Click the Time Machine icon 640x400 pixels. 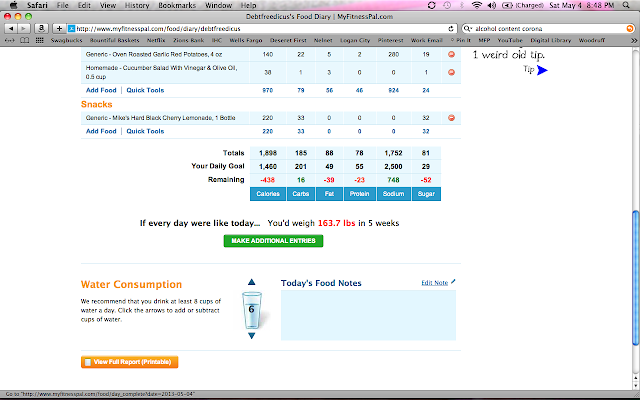pyautogui.click(x=447, y=5)
